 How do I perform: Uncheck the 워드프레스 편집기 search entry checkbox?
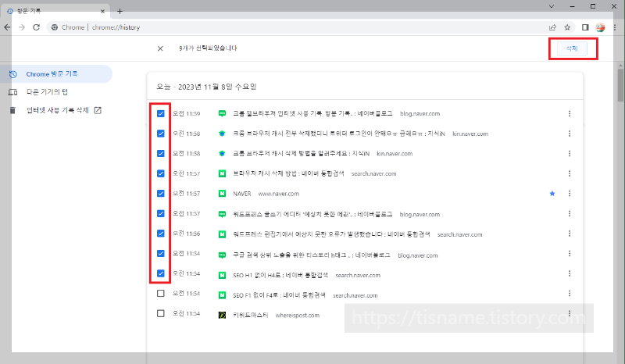click(x=161, y=234)
